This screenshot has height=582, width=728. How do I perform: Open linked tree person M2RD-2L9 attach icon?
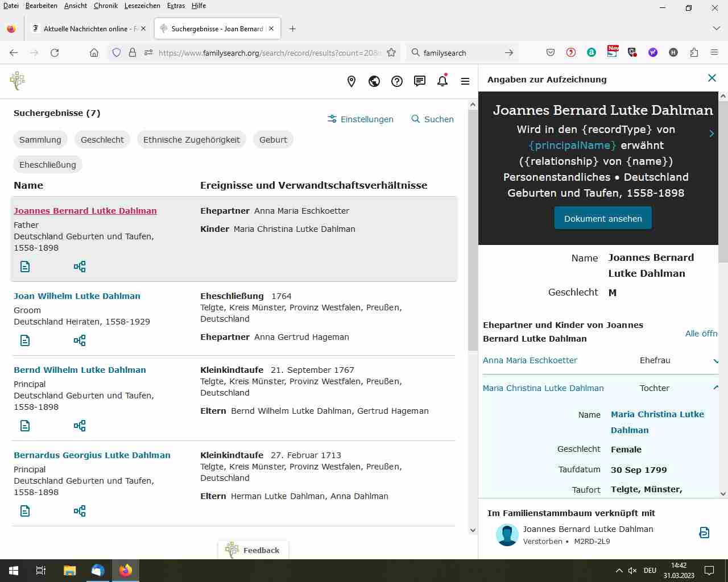pos(704,533)
